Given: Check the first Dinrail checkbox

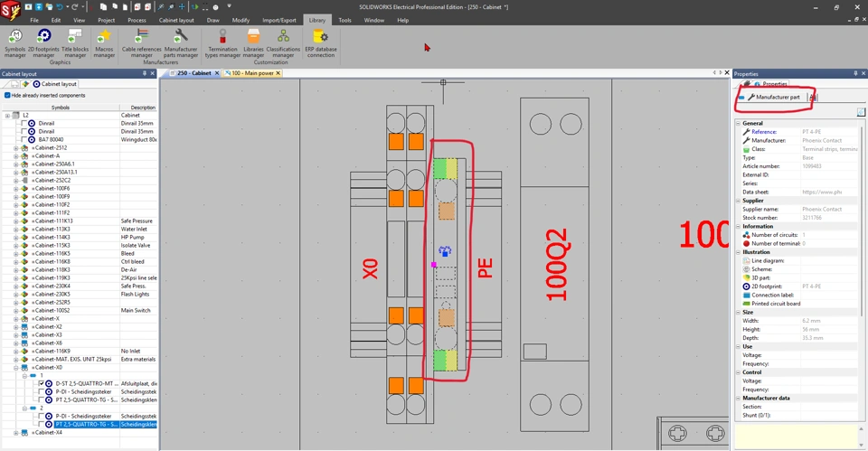Looking at the screenshot, I should click(x=24, y=124).
